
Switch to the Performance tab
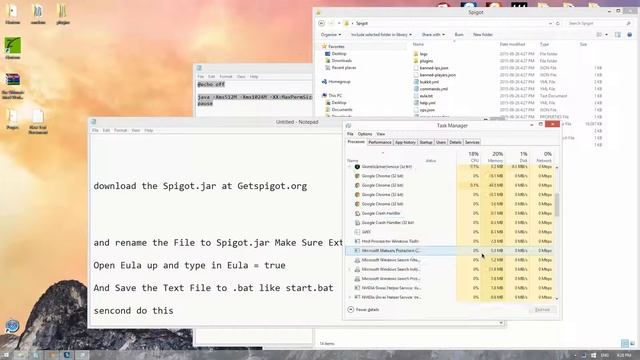coord(380,142)
